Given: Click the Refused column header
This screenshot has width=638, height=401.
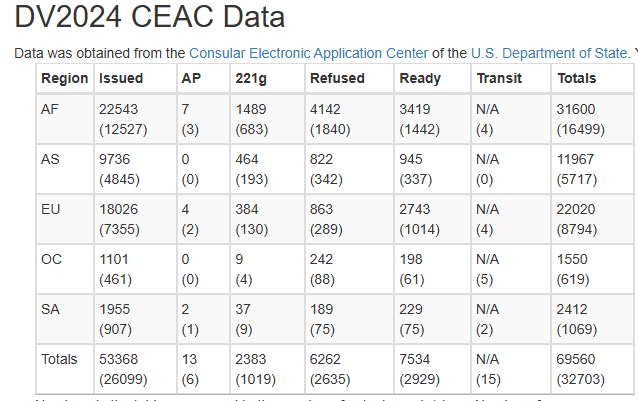Looking at the screenshot, I should tap(337, 78).
